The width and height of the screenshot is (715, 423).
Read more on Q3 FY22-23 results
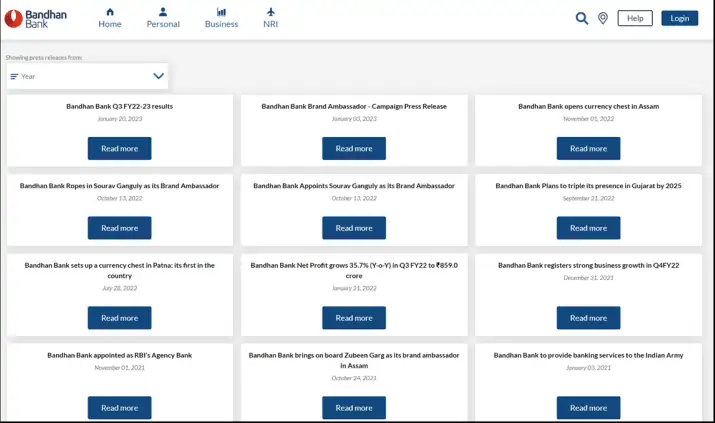pos(119,149)
